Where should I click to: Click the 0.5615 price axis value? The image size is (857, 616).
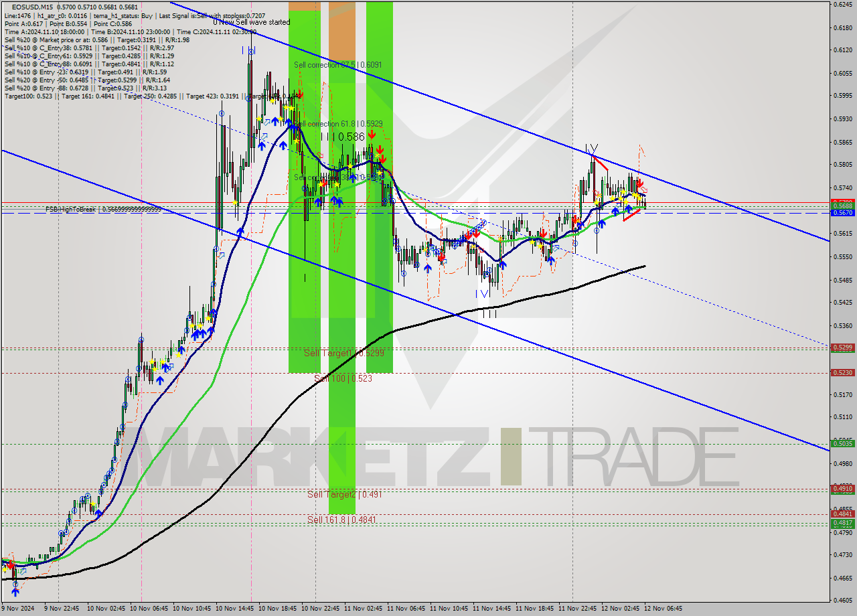(842, 234)
